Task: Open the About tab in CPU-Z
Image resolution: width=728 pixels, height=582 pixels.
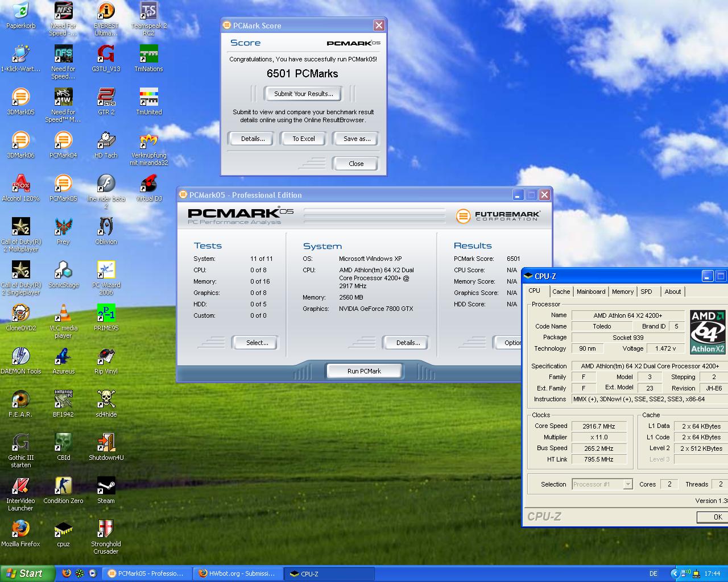Action: coord(673,292)
